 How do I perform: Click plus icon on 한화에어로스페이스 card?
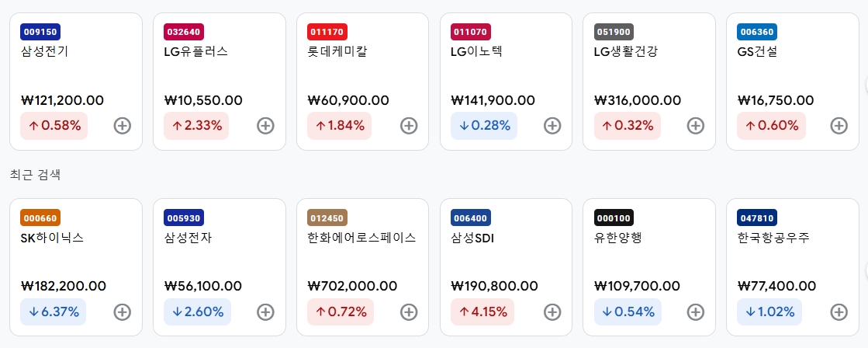pyautogui.click(x=409, y=312)
